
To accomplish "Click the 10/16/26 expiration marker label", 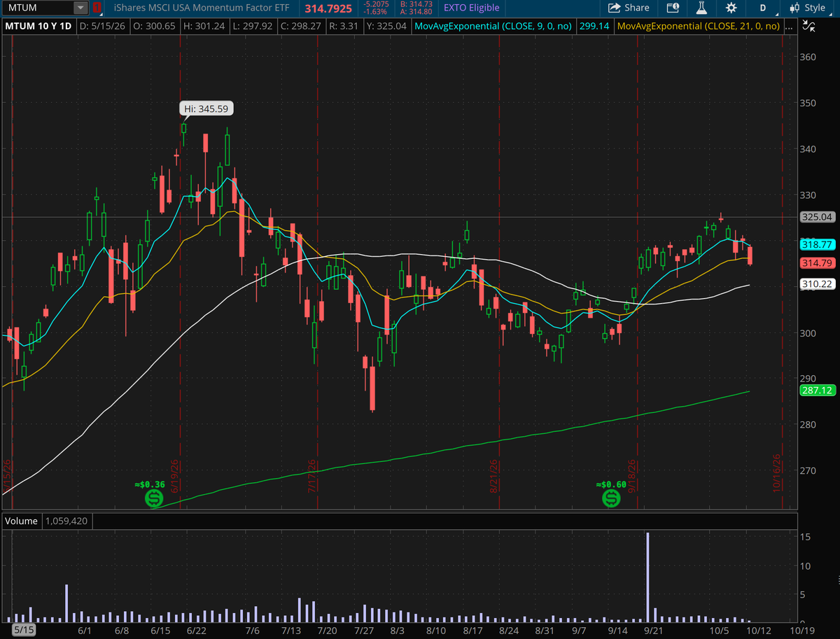I will coord(776,472).
